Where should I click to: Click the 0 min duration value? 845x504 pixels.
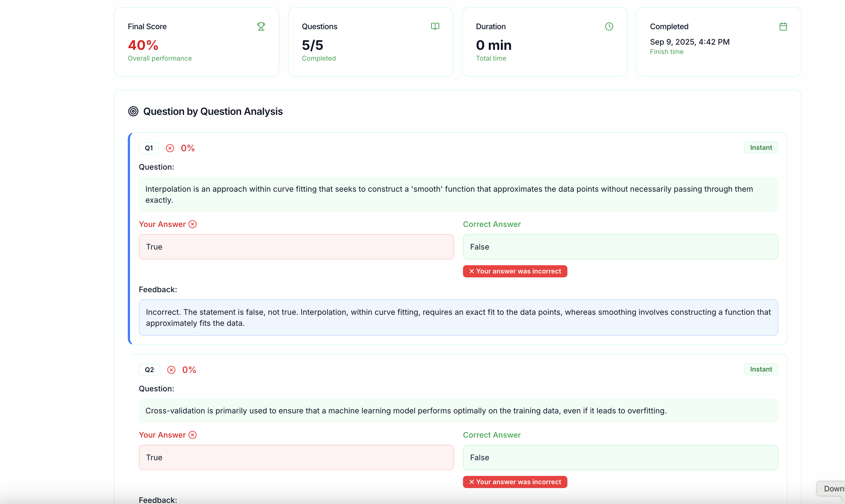point(494,45)
